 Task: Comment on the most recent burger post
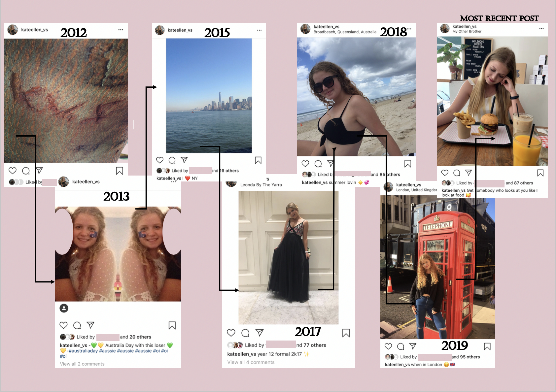coord(457,173)
